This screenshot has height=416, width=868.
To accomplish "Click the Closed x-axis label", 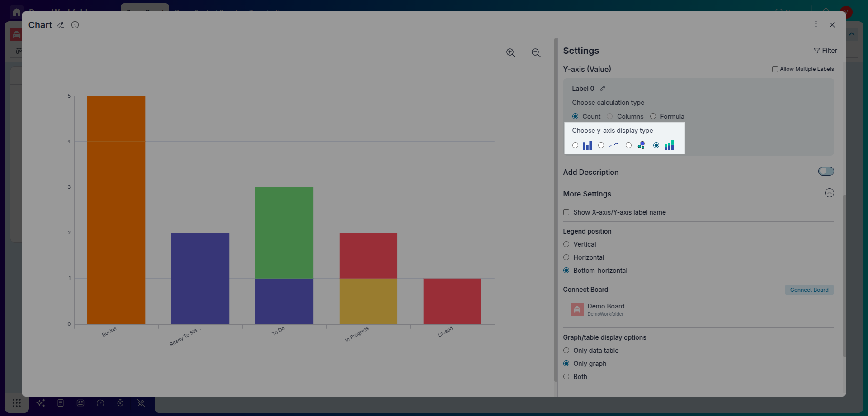I will 445,332.
